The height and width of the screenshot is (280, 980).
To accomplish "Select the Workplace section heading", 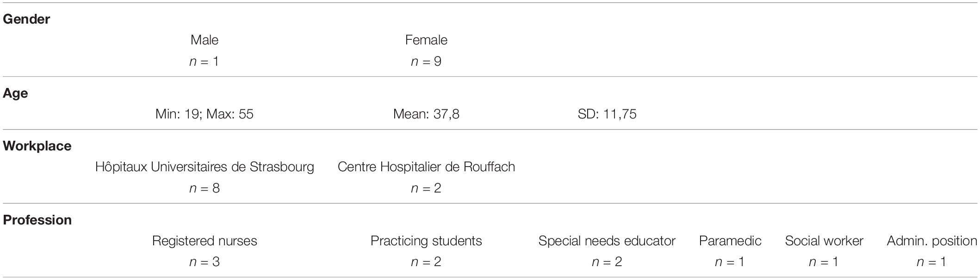I will pyautogui.click(x=37, y=146).
